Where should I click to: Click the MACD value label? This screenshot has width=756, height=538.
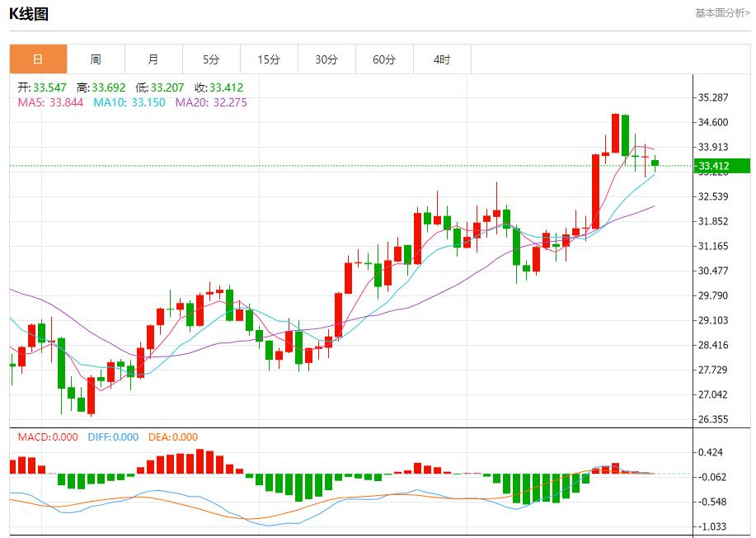point(48,437)
